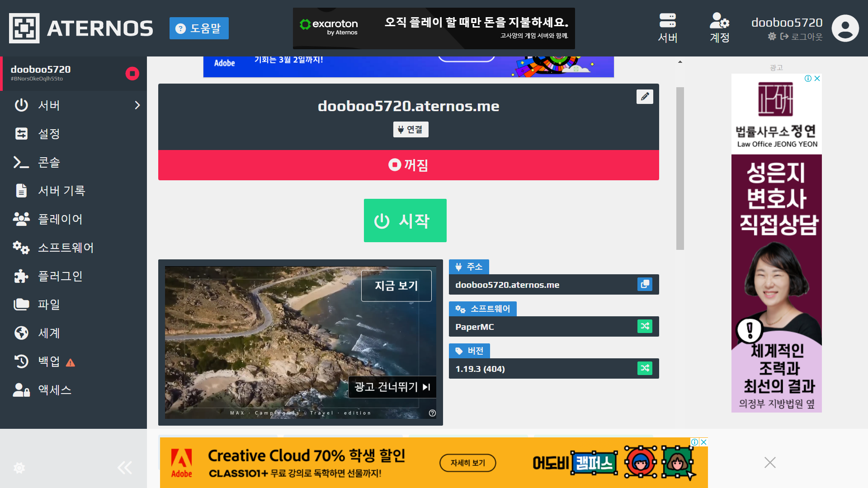Expand the 서버 menu arrow in the sidebar
This screenshot has width=868, height=488.
pos(137,105)
